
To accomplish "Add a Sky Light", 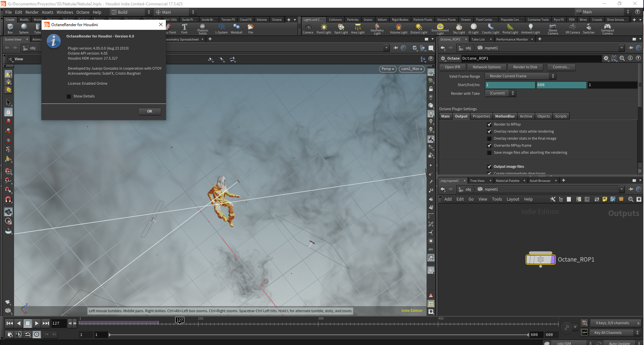I will click(x=459, y=28).
